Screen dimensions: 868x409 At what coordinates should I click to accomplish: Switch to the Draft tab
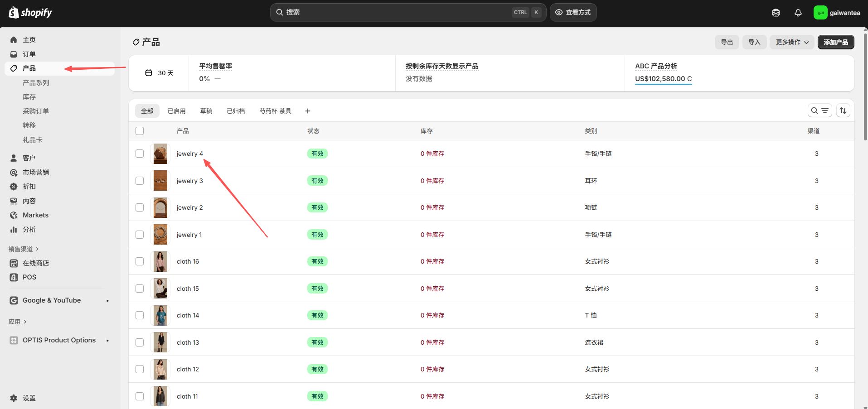point(206,111)
